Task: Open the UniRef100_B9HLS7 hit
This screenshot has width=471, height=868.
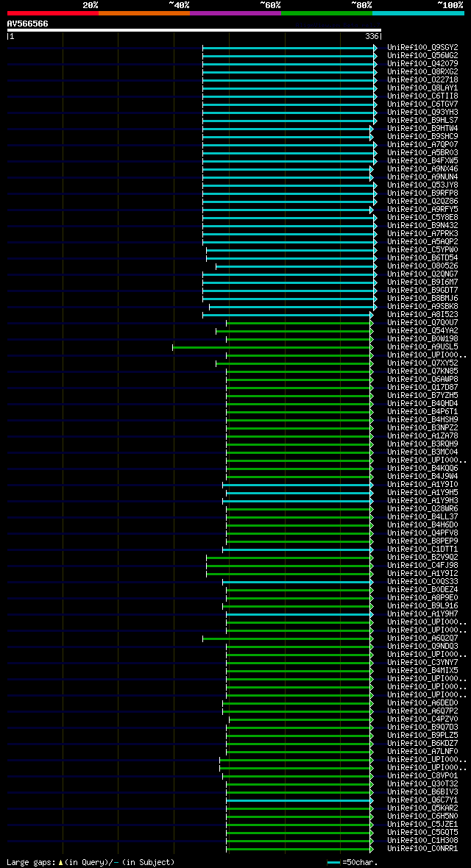Action: [x=422, y=120]
